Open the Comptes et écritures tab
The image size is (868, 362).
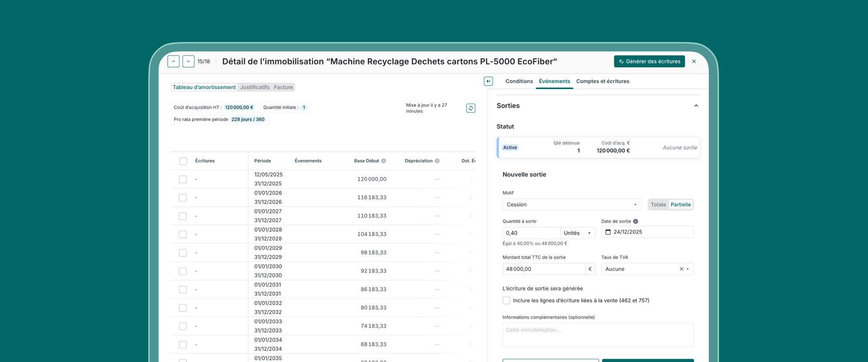click(602, 81)
